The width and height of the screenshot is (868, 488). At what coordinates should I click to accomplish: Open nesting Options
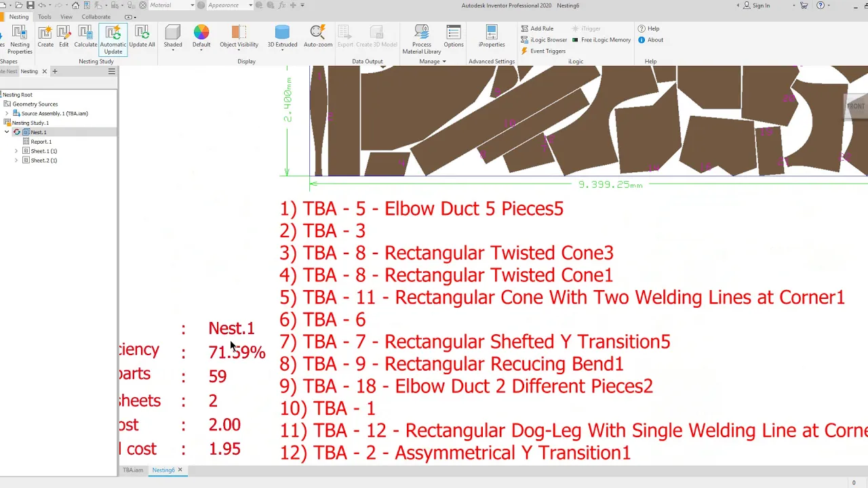[x=454, y=37]
